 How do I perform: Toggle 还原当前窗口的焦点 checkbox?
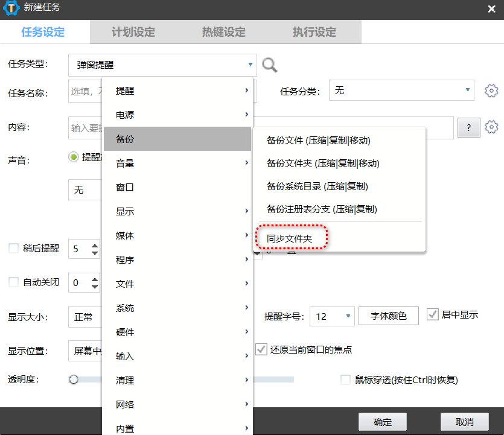coord(261,349)
